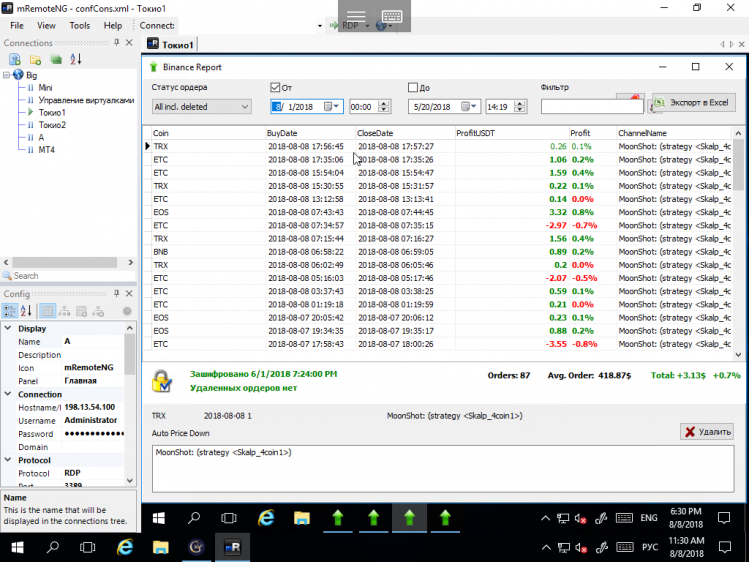The width and height of the screenshot is (749, 562).
Task: Toggle the От date checkbox
Action: (275, 87)
